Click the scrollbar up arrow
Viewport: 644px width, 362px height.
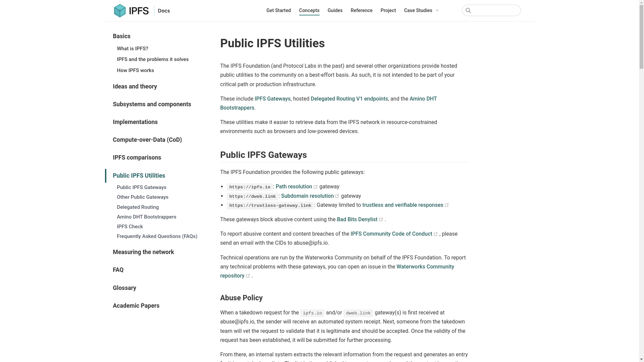pyautogui.click(x=641, y=3)
